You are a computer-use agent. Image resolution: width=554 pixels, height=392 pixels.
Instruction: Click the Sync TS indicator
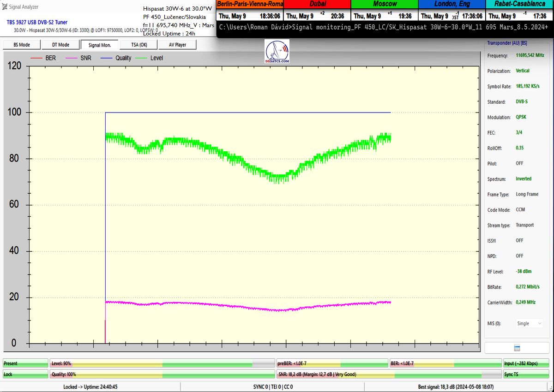coord(526,374)
